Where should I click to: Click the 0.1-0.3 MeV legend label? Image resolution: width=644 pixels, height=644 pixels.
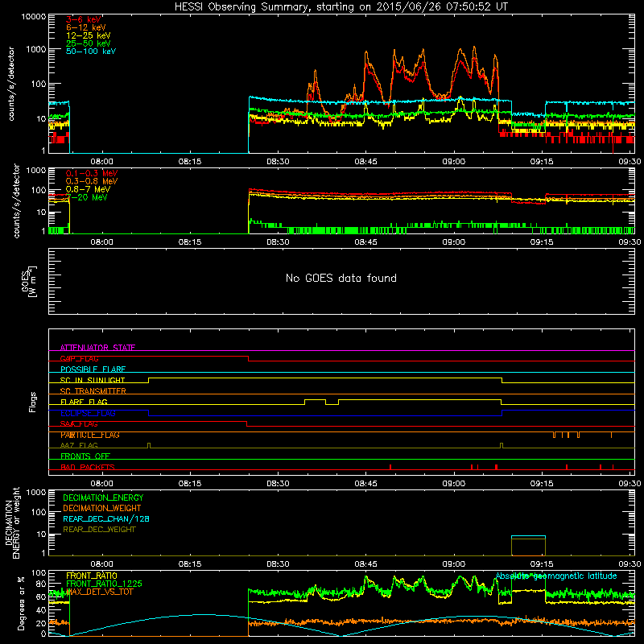[92, 173]
